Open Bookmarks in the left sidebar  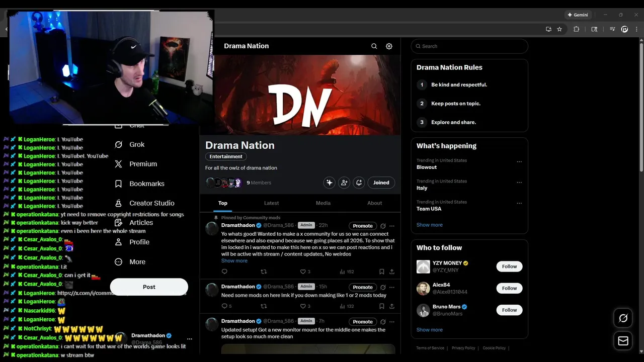point(140,184)
